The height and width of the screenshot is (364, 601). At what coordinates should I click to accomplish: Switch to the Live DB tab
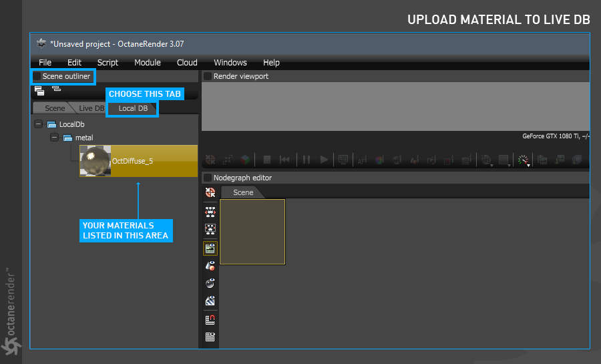tap(91, 108)
